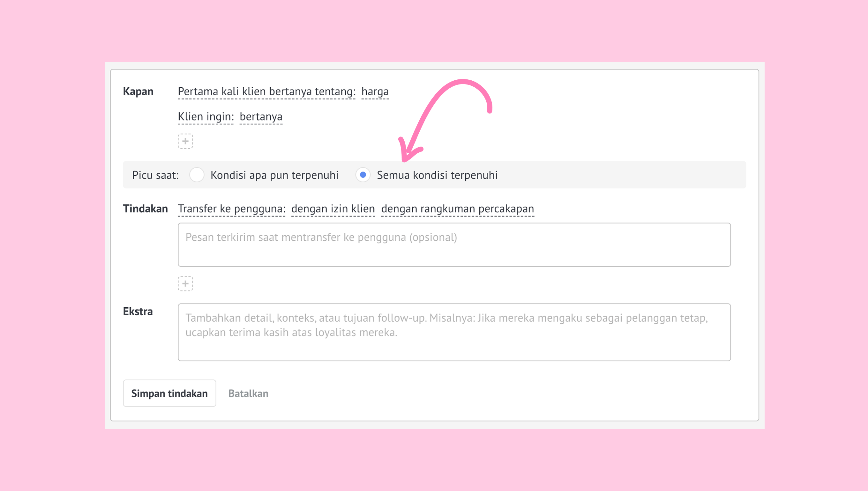868x491 pixels.
Task: Click 'Semua kondisi terpenuhi' label text
Action: (x=437, y=175)
